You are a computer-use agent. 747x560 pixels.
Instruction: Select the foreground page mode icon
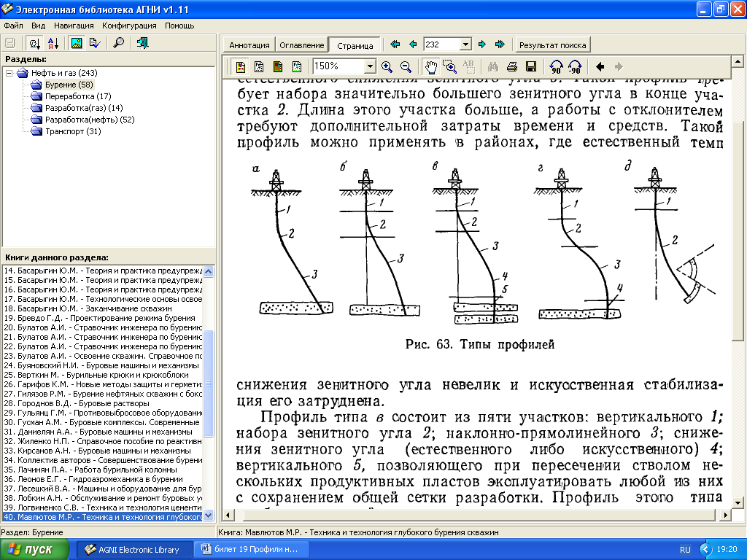297,66
